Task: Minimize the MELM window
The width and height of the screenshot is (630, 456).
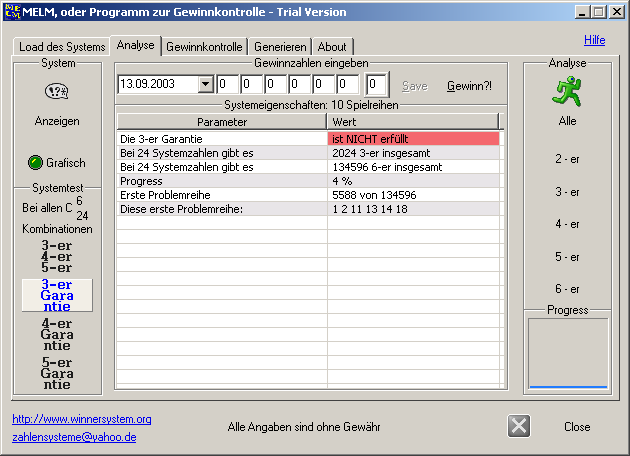Action: [581, 12]
